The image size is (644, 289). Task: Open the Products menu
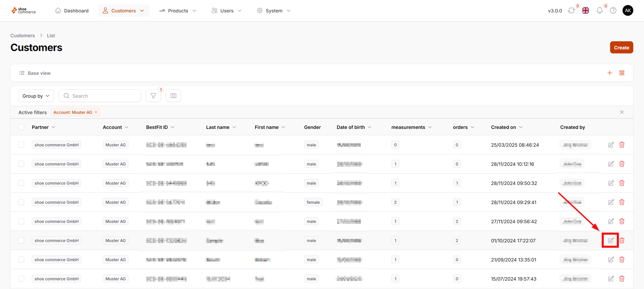point(178,11)
